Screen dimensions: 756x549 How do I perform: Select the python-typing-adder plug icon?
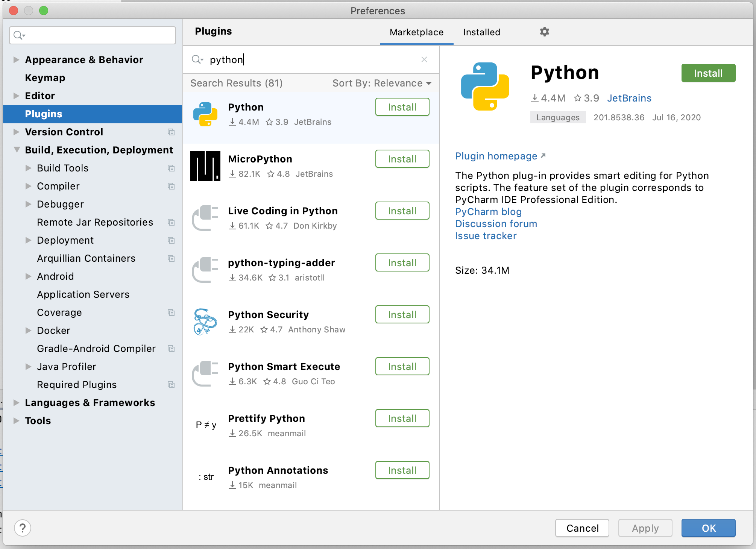point(205,270)
